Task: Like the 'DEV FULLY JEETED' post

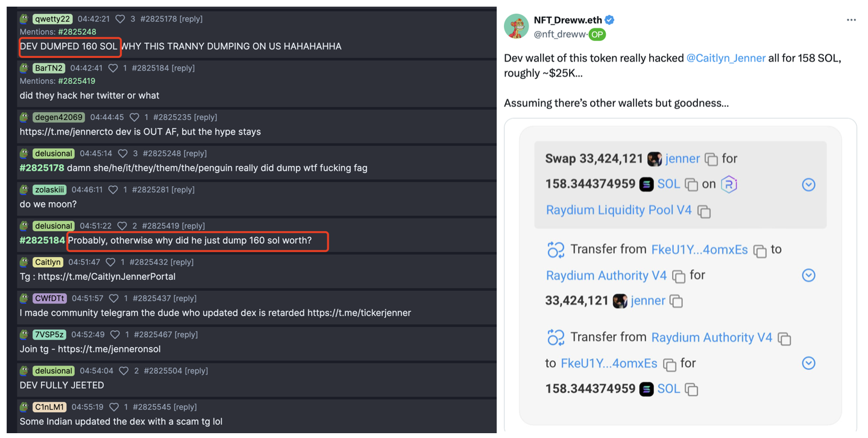Action: [123, 371]
